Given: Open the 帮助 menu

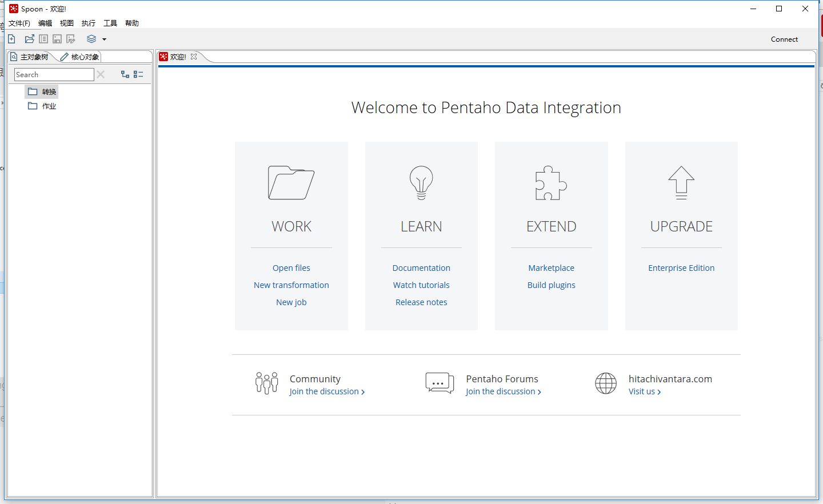Looking at the screenshot, I should [x=132, y=23].
